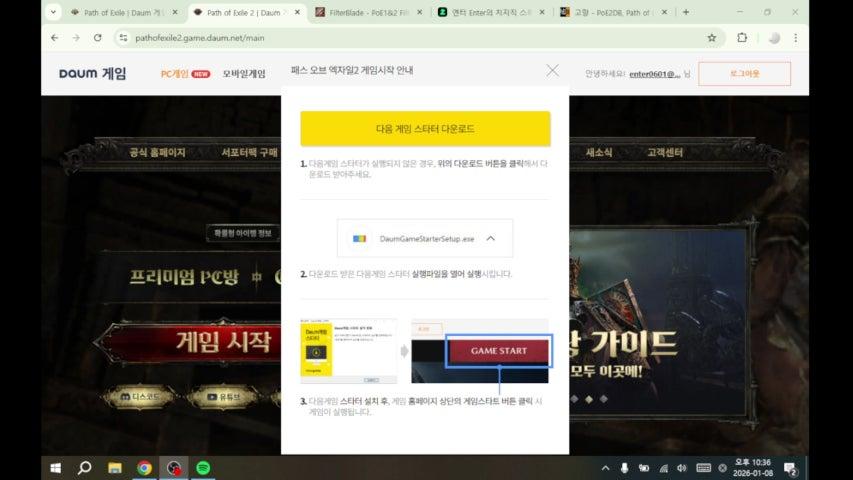Open the network tray icon
This screenshot has height=480, width=853.
(664, 468)
